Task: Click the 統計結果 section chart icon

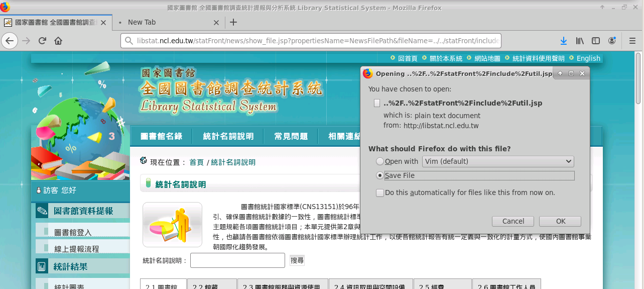Action: [42, 266]
